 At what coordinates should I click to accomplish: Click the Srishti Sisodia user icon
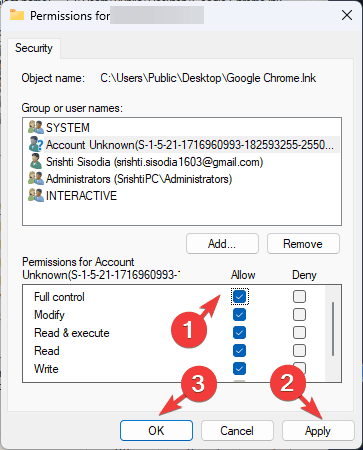click(x=36, y=162)
